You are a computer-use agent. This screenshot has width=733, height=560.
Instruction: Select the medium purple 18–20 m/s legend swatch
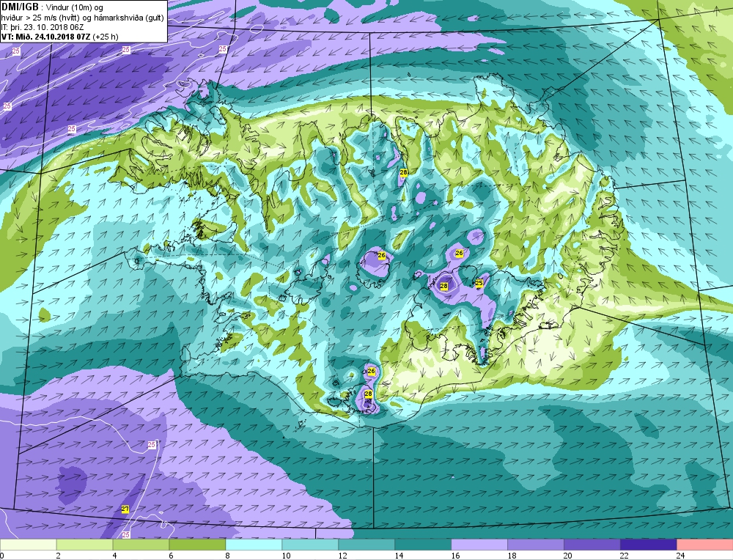tap(536, 545)
